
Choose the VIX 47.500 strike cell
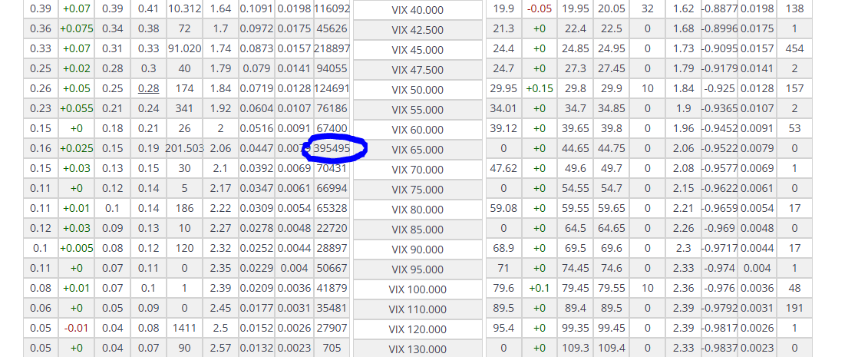[417, 70]
